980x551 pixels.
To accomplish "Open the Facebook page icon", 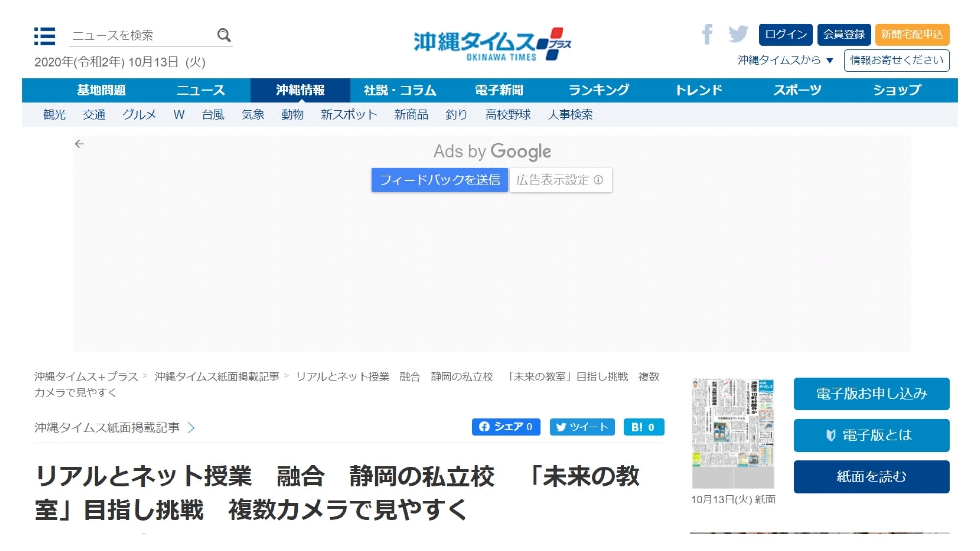I will click(707, 34).
